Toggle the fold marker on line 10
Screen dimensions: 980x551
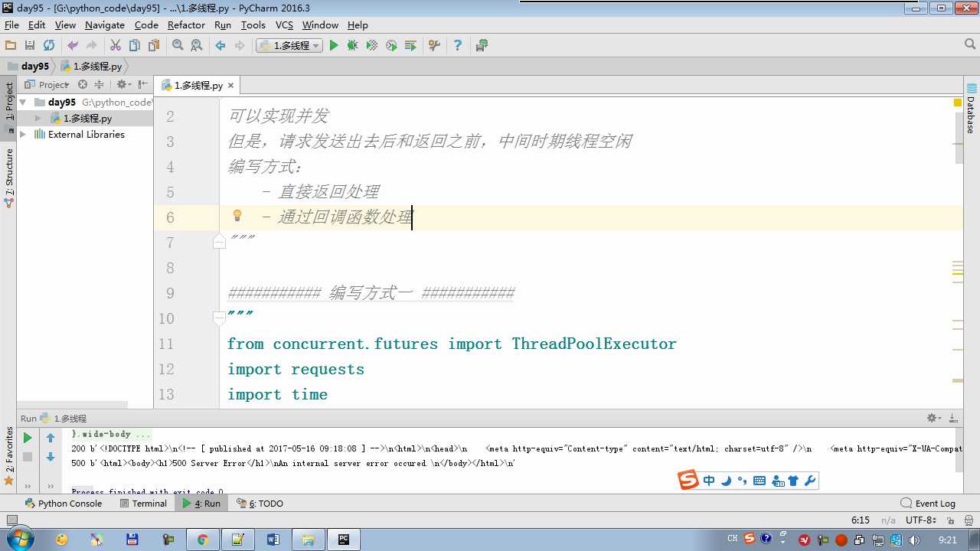click(x=219, y=317)
